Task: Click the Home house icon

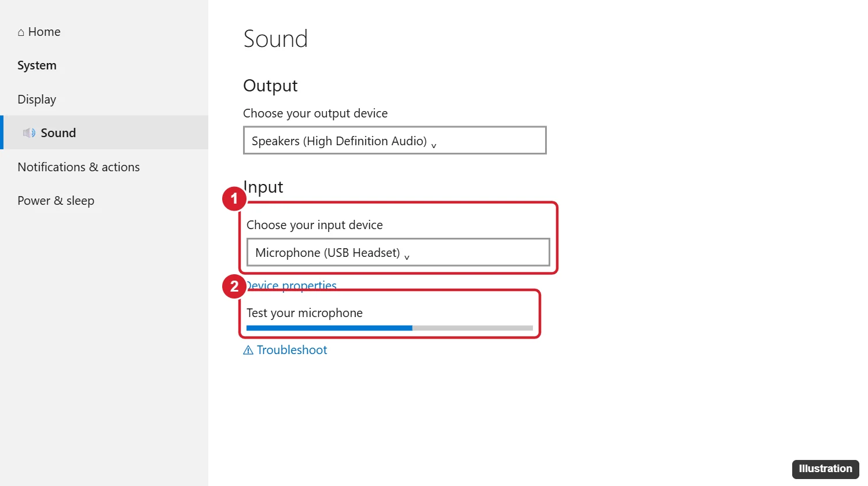Action: coord(21,32)
